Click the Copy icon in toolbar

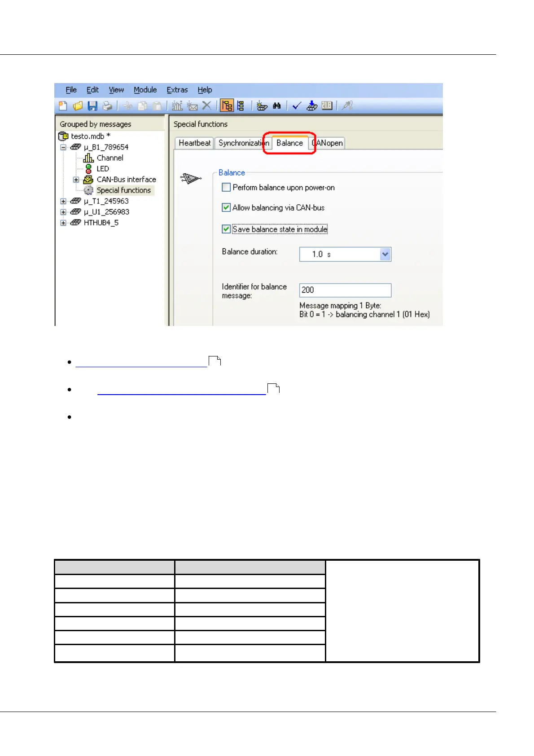coord(143,106)
